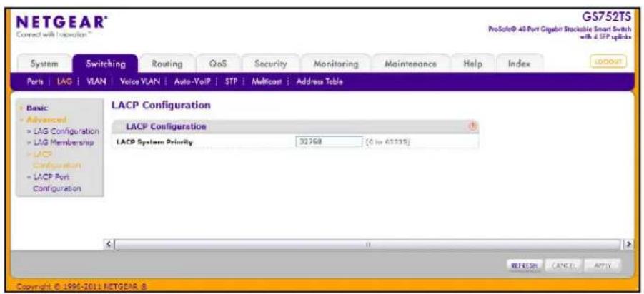
Task: Open the Help tab
Action: click(472, 64)
